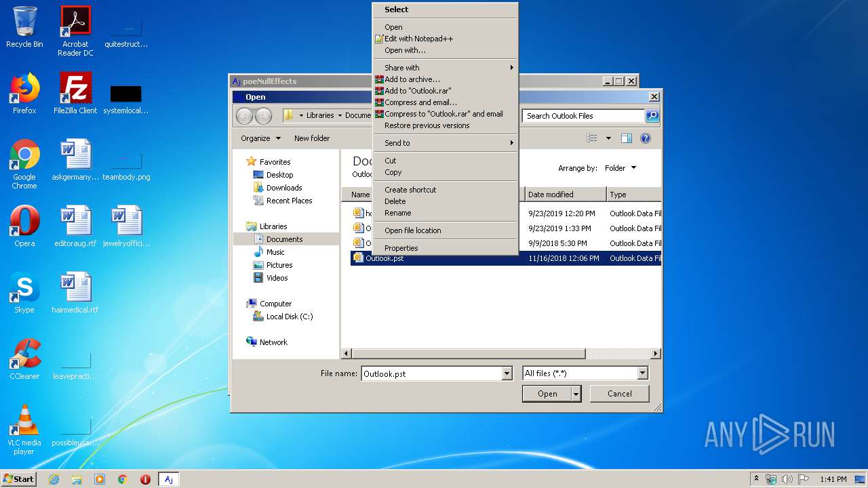Select Network in navigation pane

click(x=273, y=342)
